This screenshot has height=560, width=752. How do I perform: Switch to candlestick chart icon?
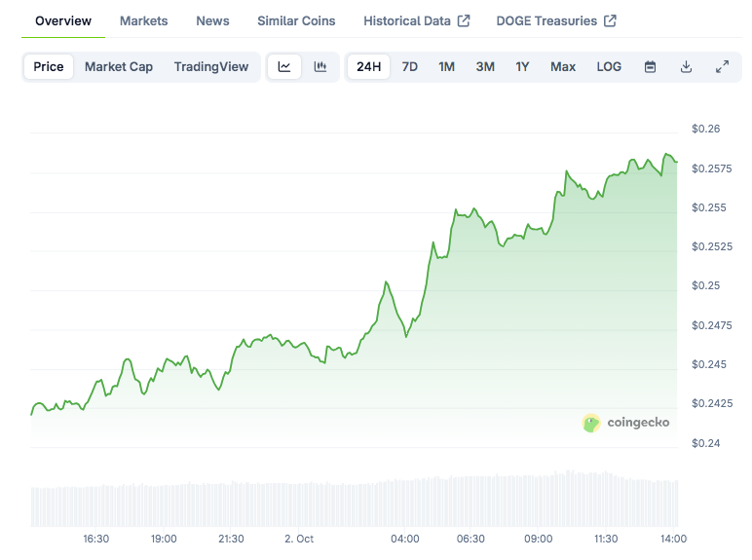(320, 67)
